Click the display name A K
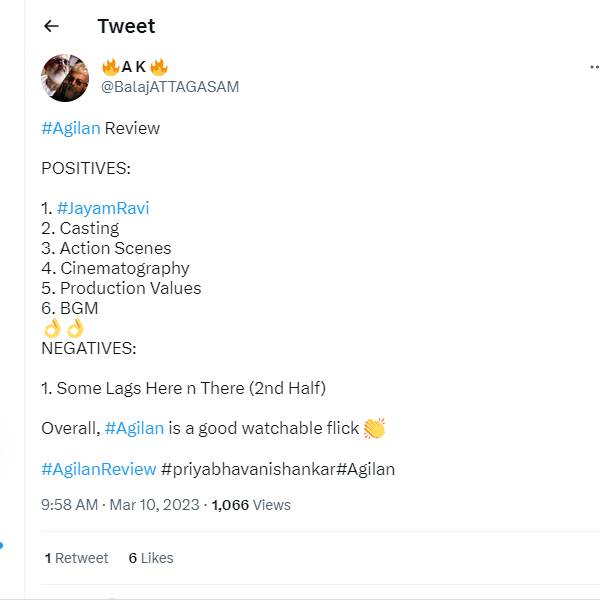Screen dimensions: 600x600 tap(134, 67)
